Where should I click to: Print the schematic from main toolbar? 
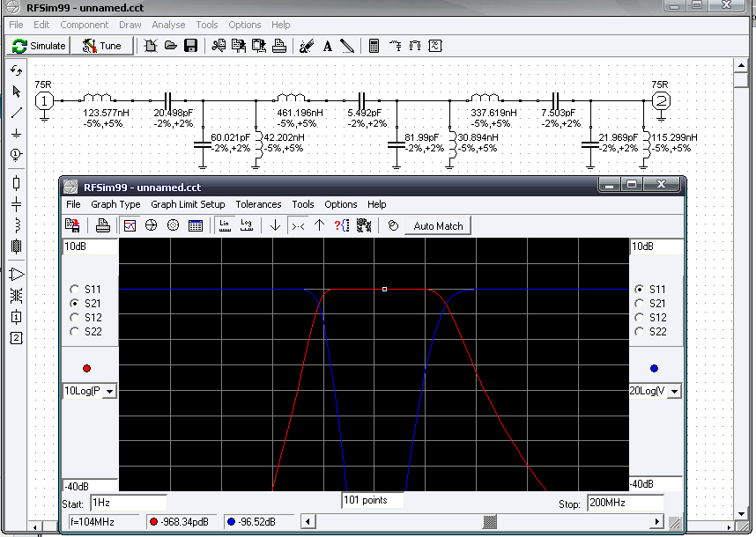tap(279, 46)
